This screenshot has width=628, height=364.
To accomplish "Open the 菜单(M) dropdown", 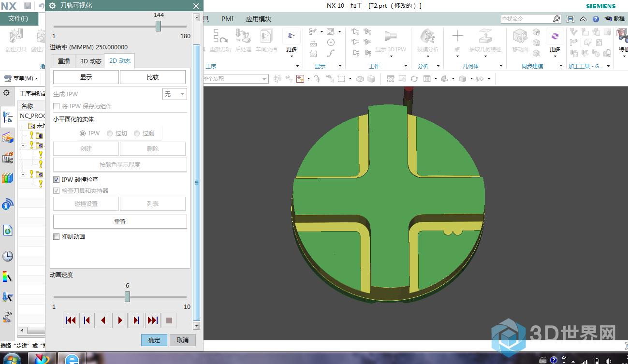I will click(x=21, y=78).
